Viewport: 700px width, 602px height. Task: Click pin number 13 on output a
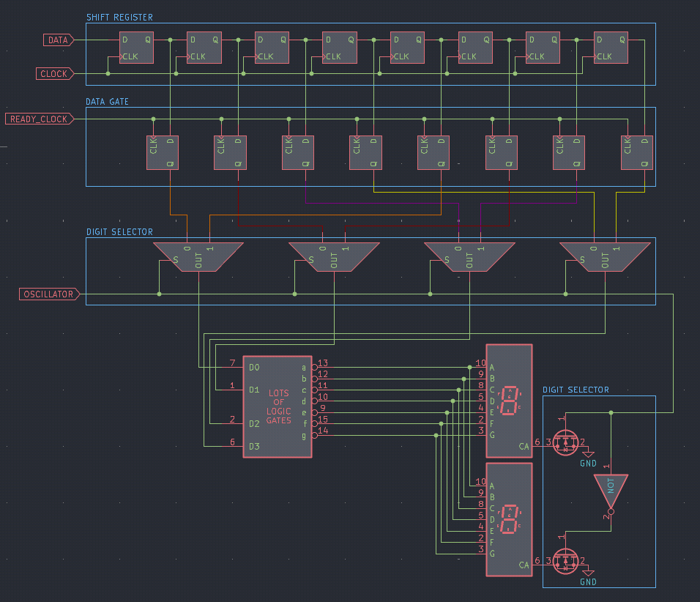click(323, 363)
